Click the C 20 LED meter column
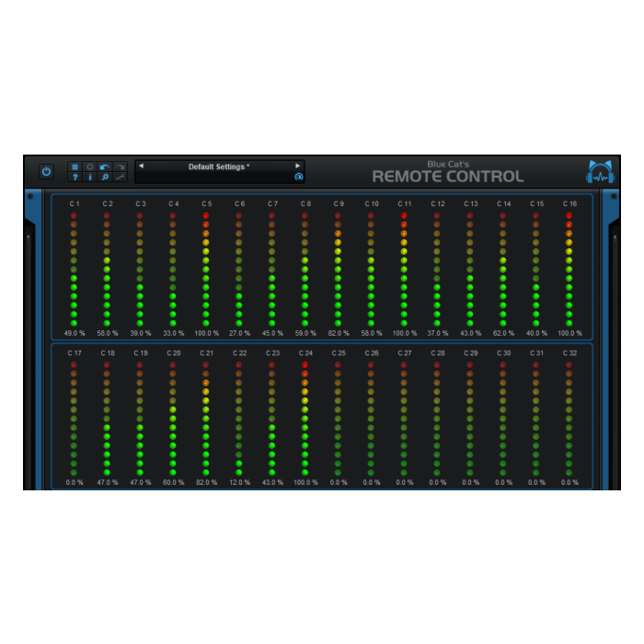The image size is (644, 644). click(x=173, y=419)
